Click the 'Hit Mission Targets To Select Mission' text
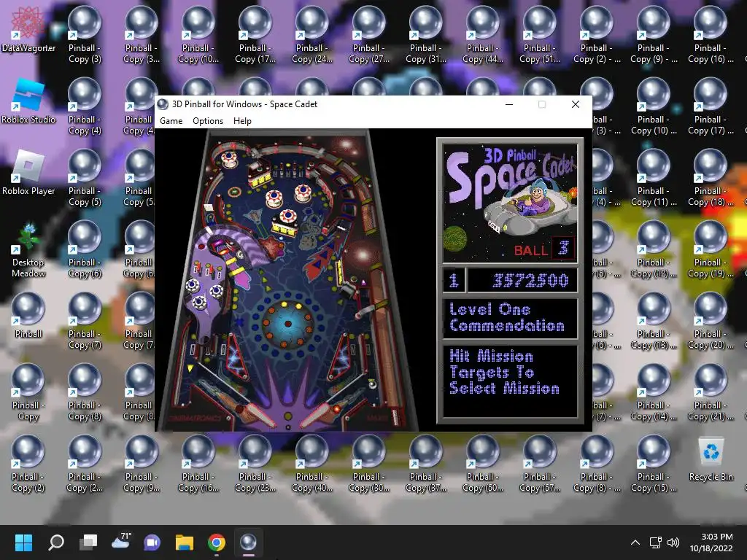Screen dimensions: 747x560 [504, 372]
